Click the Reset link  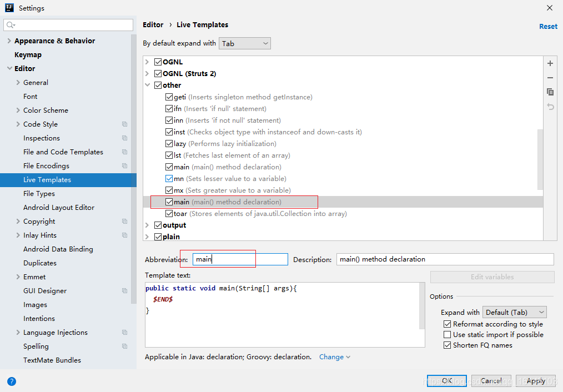click(548, 27)
